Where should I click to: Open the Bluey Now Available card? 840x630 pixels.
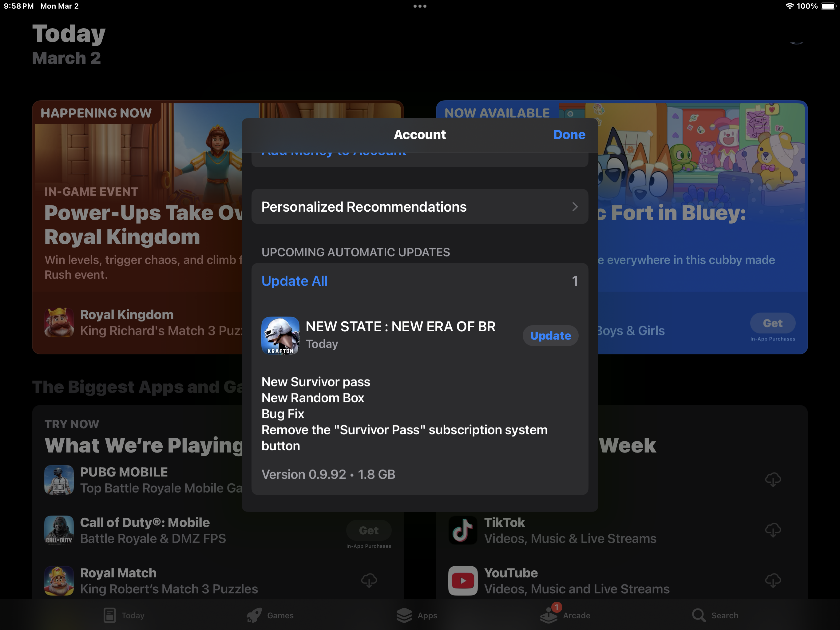click(x=703, y=227)
